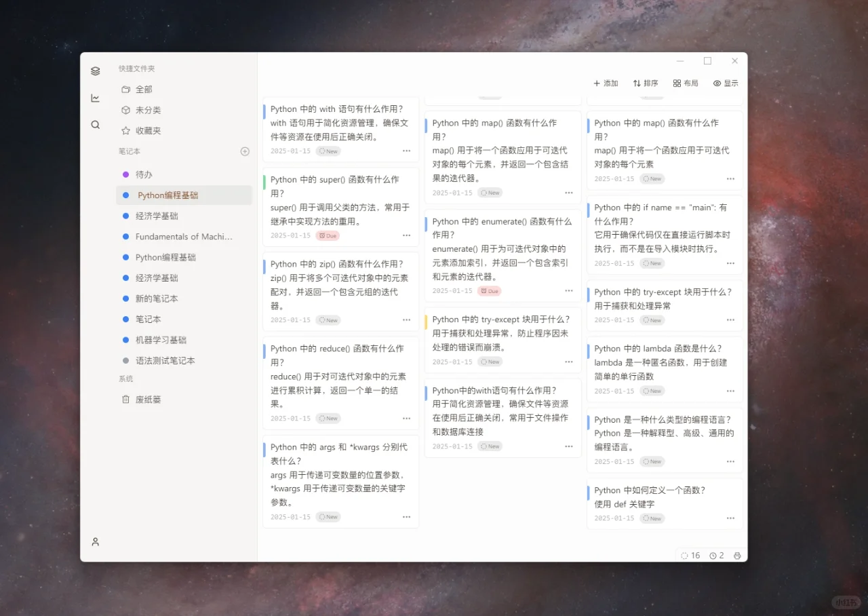Open the 排序 sort dropdown

tap(645, 83)
